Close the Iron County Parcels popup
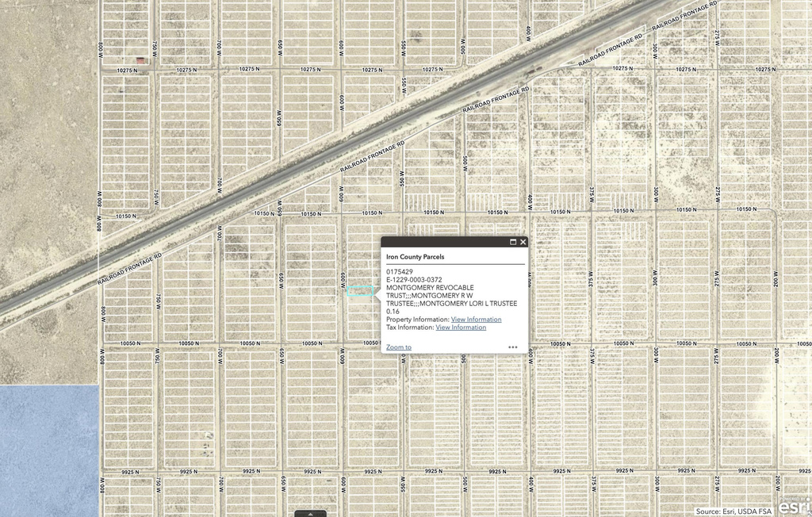 point(523,242)
